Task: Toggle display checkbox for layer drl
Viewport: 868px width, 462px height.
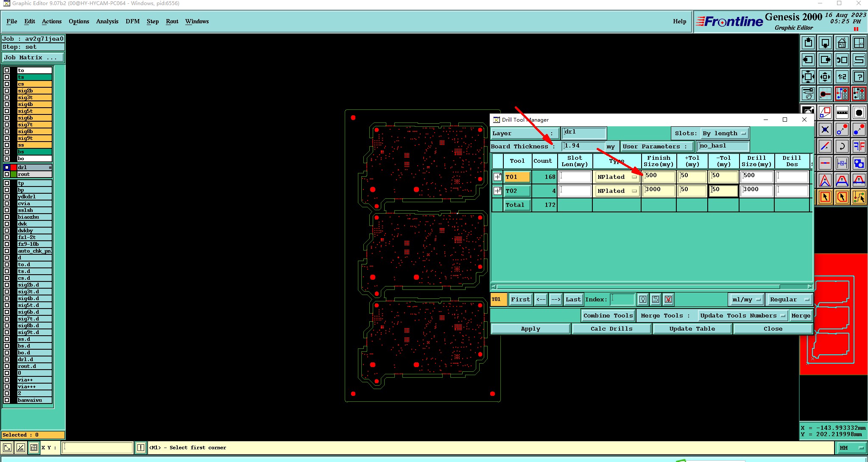Action: (x=7, y=167)
